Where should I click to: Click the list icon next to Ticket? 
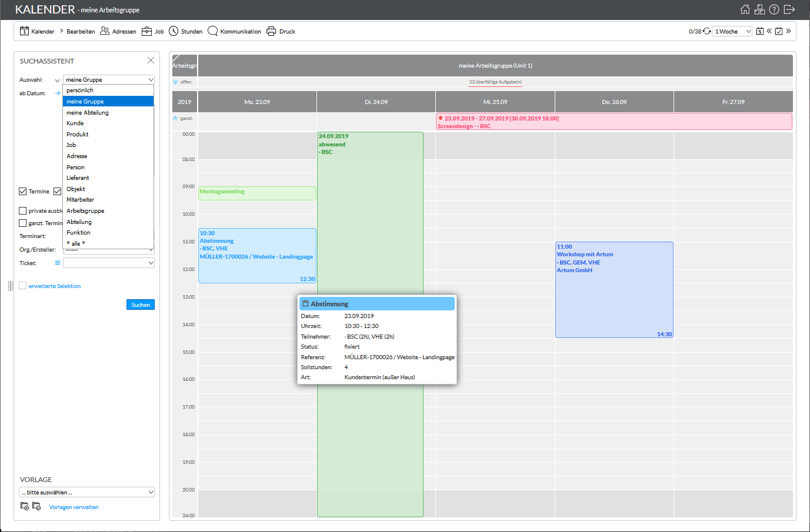(x=58, y=263)
